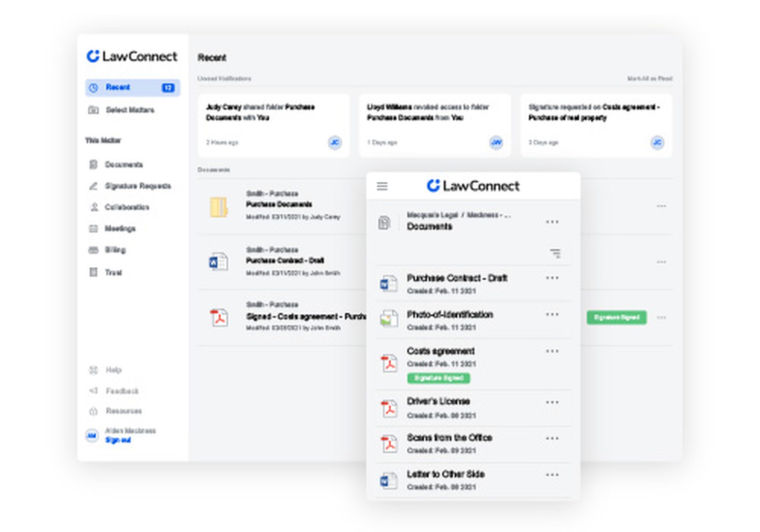This screenshot has height=532, width=760.
Task: Click the green Signature Signed badge in desktop list
Action: point(616,317)
